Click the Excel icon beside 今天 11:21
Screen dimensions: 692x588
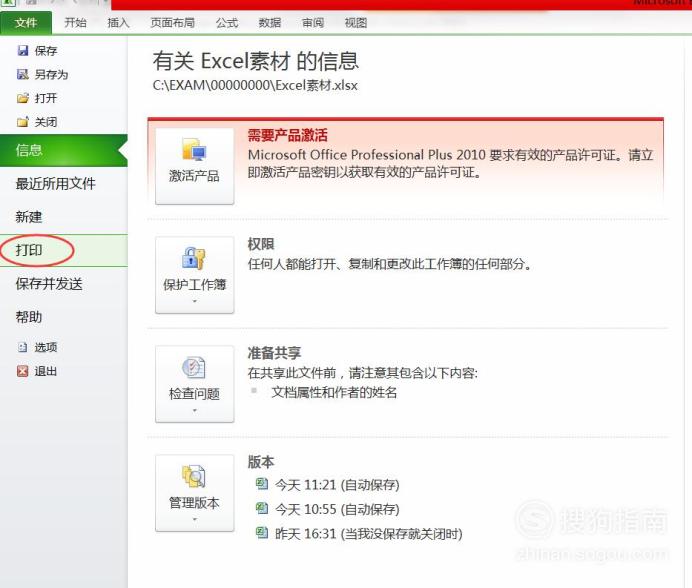(x=262, y=484)
